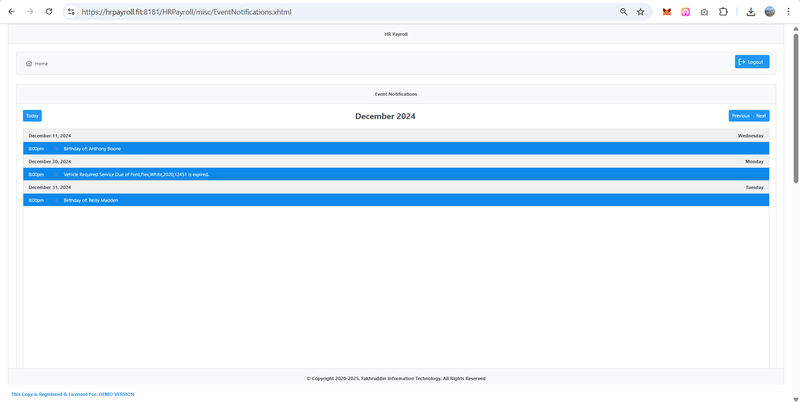Go to the Previous month
The width and height of the screenshot is (800, 403).
[x=740, y=116]
